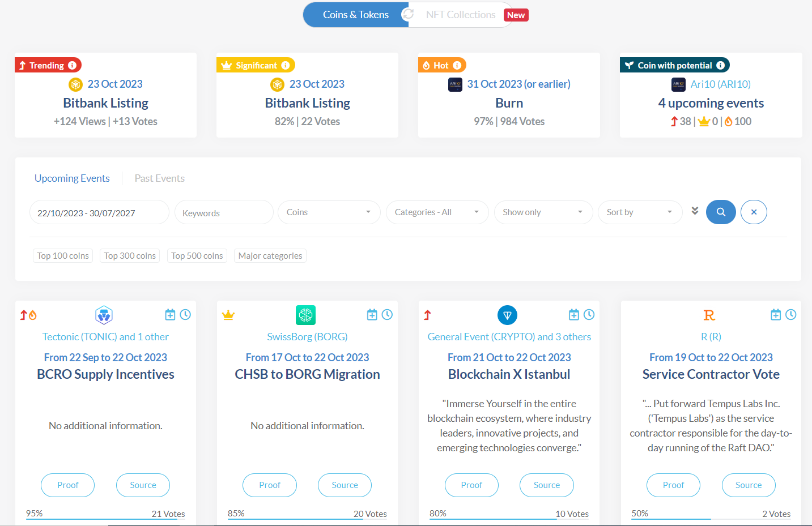Add BCRO Supply Incentives to calendar
This screenshot has height=526, width=812.
click(170, 314)
